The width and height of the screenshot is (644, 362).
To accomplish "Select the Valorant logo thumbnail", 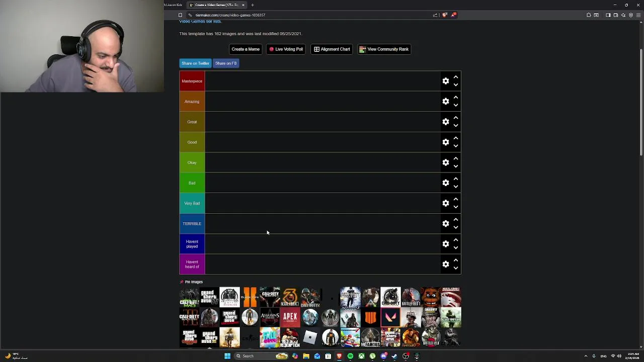I will [x=390, y=317].
